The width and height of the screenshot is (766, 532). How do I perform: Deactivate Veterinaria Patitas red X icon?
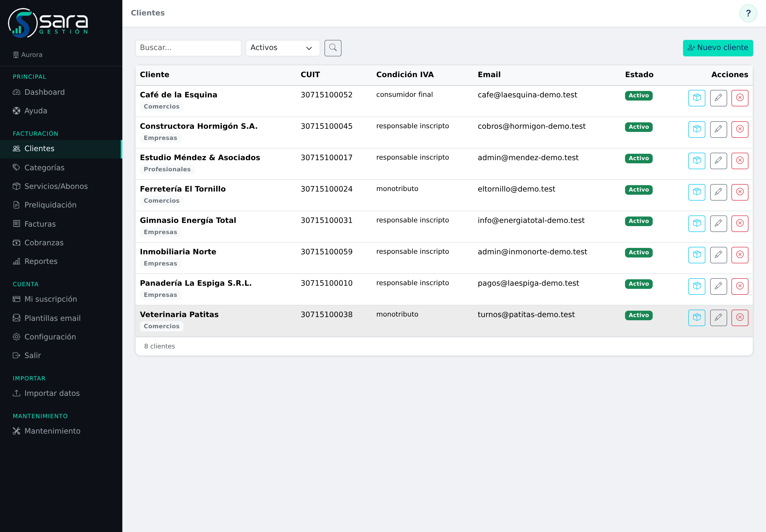[x=740, y=317]
